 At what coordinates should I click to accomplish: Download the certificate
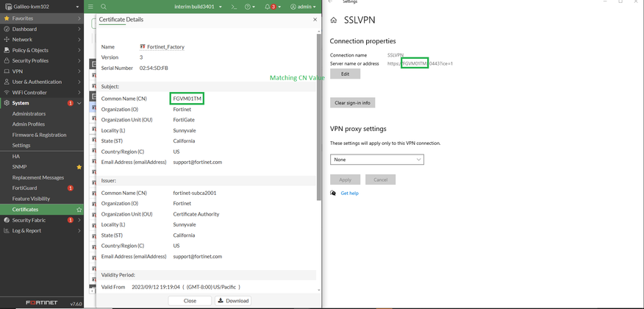coord(233,301)
